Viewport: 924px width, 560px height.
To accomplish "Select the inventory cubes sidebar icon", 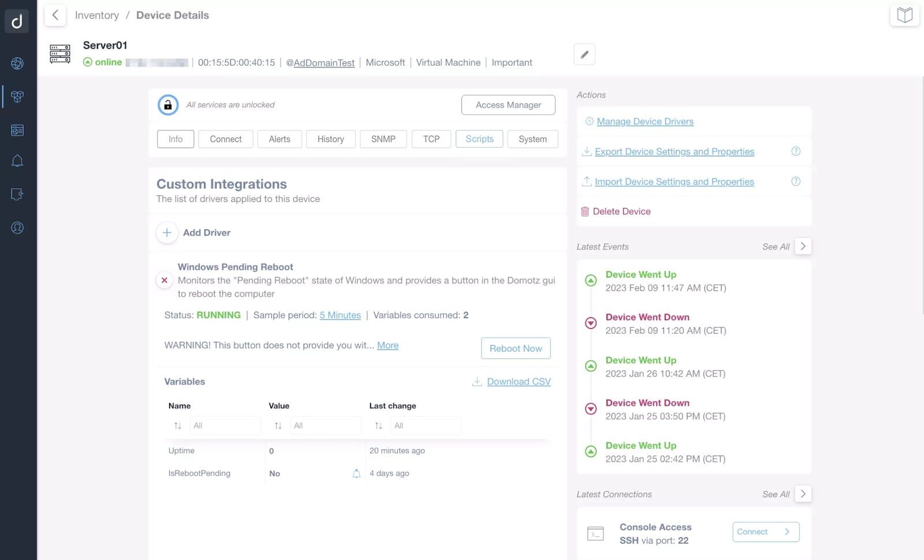I will click(x=17, y=96).
